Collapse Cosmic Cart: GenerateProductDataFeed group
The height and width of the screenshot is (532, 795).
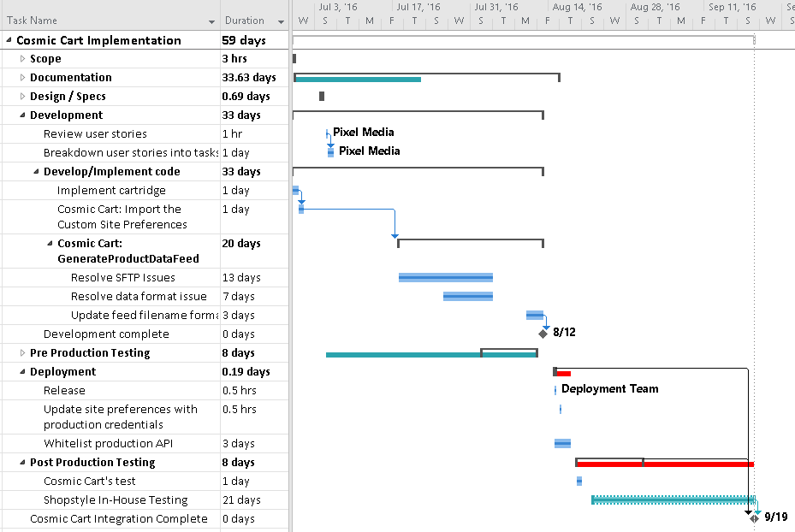pyautogui.click(x=50, y=243)
